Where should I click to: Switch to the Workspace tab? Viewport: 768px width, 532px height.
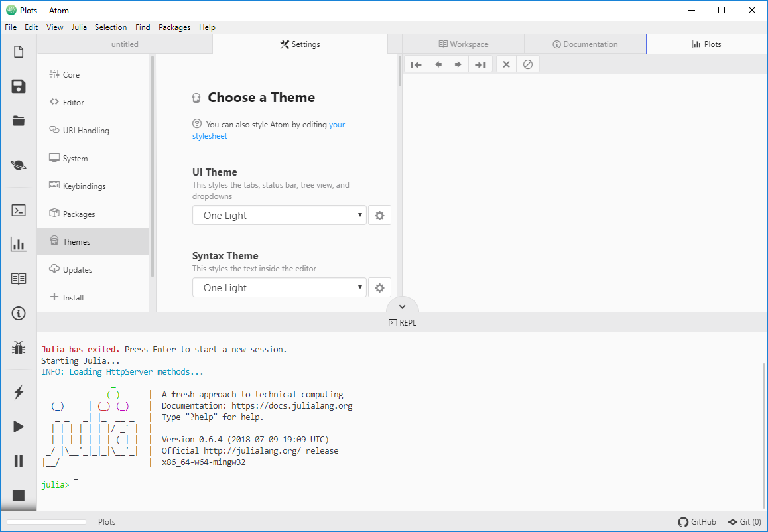(463, 44)
